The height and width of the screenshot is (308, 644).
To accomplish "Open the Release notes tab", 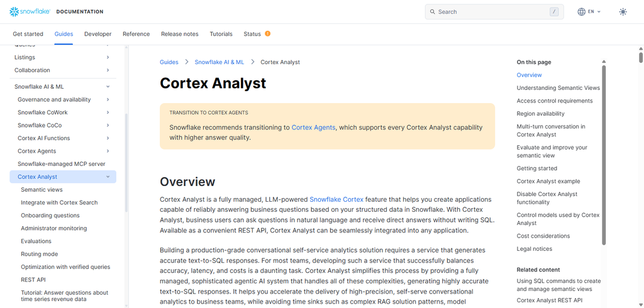I will point(179,34).
